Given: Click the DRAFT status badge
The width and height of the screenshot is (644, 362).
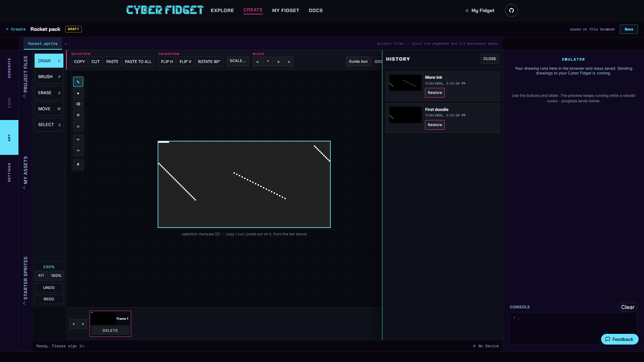Looking at the screenshot, I should pyautogui.click(x=73, y=29).
